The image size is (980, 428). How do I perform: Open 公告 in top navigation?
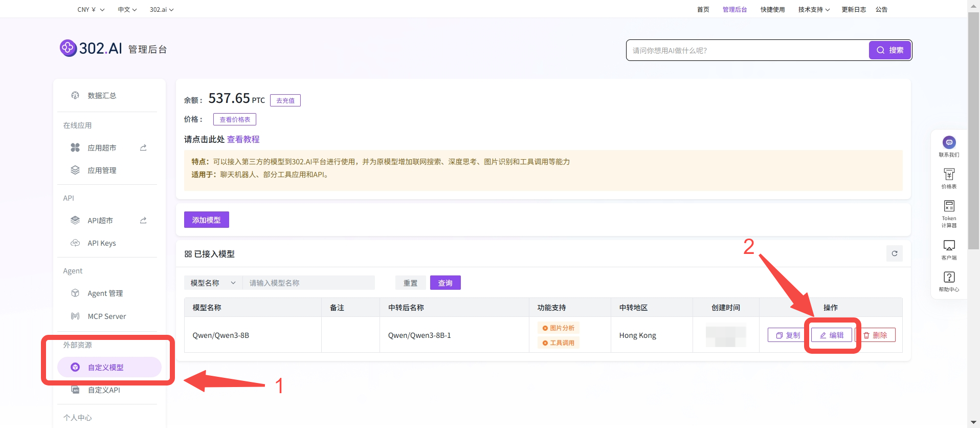881,9
